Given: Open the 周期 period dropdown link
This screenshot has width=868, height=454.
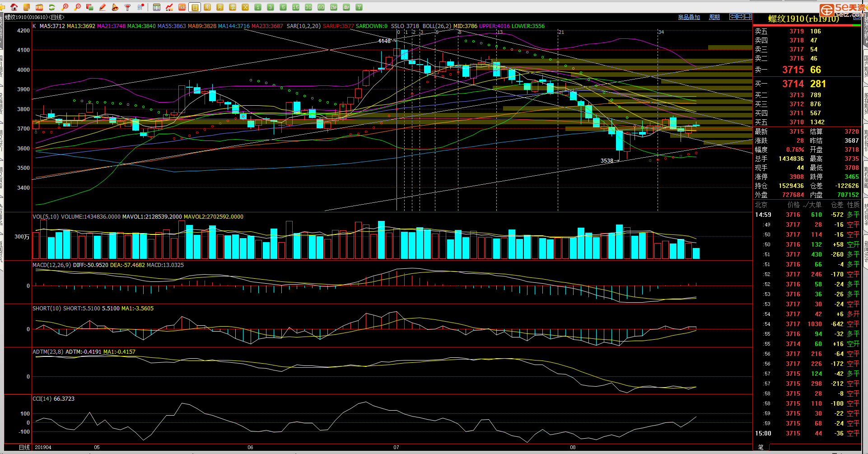Looking at the screenshot, I should pos(714,17).
